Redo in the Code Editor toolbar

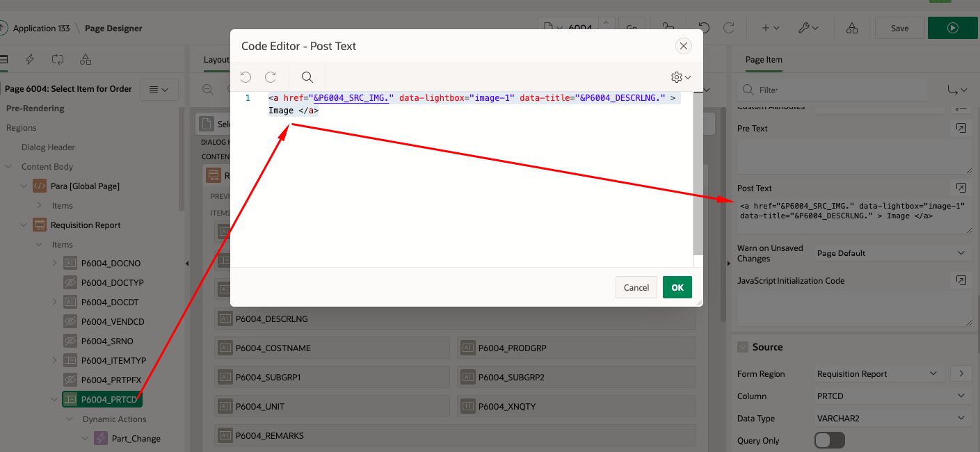point(271,77)
